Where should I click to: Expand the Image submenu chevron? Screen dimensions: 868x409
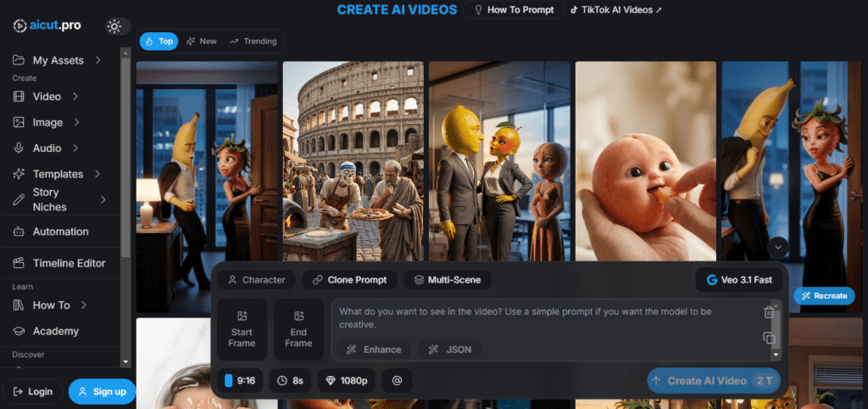[x=76, y=122]
